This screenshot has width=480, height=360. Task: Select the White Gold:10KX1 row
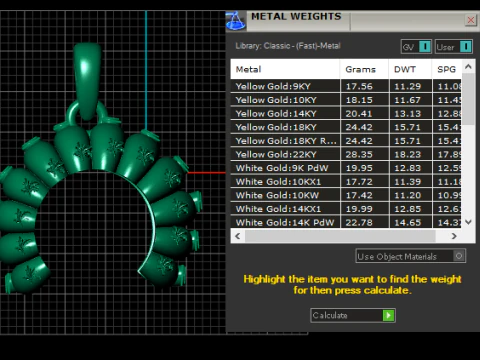(346, 182)
